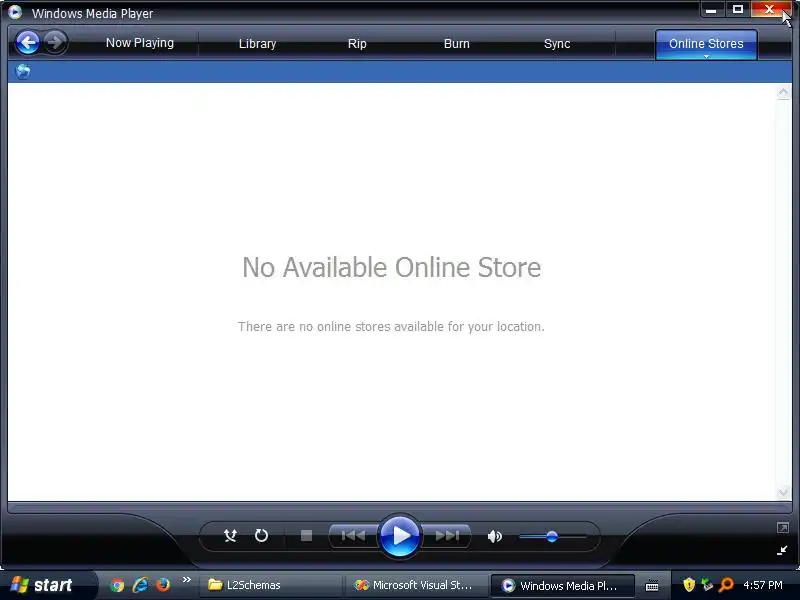Image resolution: width=800 pixels, height=600 pixels.
Task: Open the Rip tab
Action: [x=357, y=44]
